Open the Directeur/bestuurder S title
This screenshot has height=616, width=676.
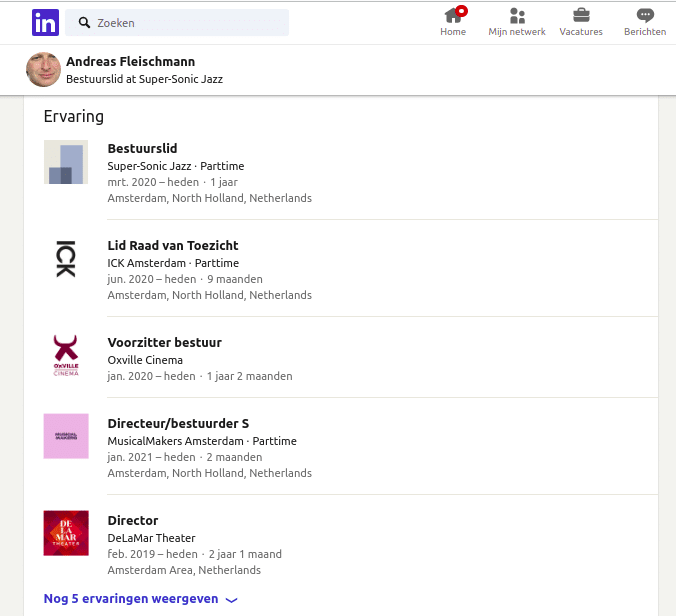coord(178,423)
